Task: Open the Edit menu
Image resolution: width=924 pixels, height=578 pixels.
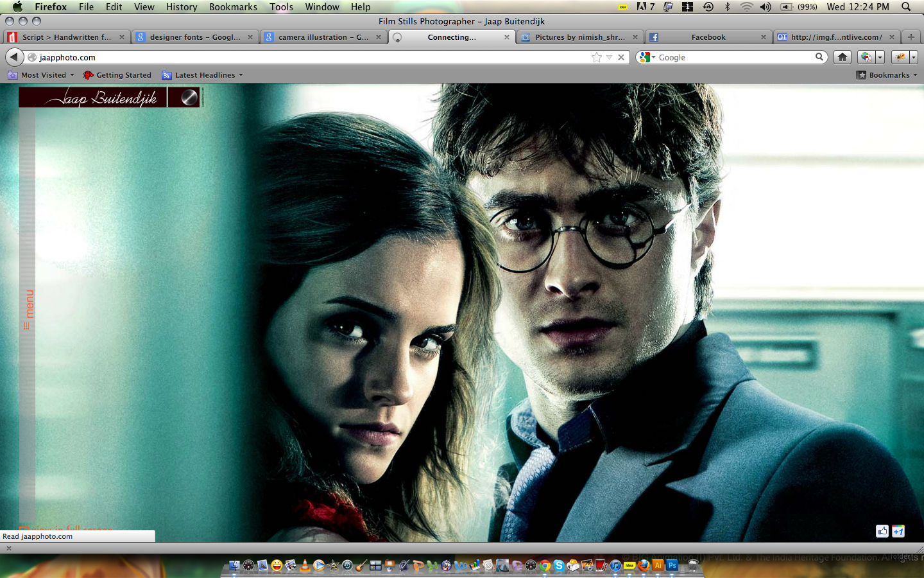Action: coord(114,7)
